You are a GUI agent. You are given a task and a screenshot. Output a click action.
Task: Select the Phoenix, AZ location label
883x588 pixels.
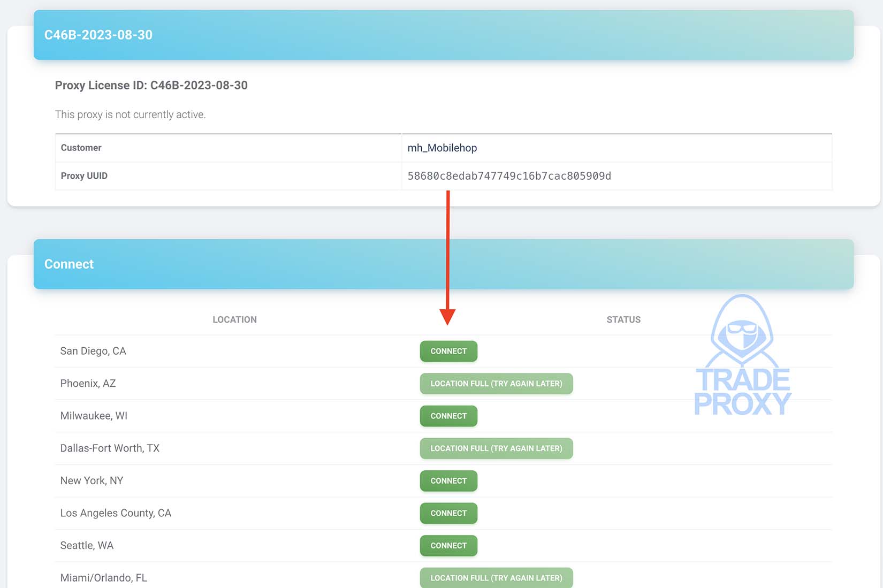pos(87,383)
